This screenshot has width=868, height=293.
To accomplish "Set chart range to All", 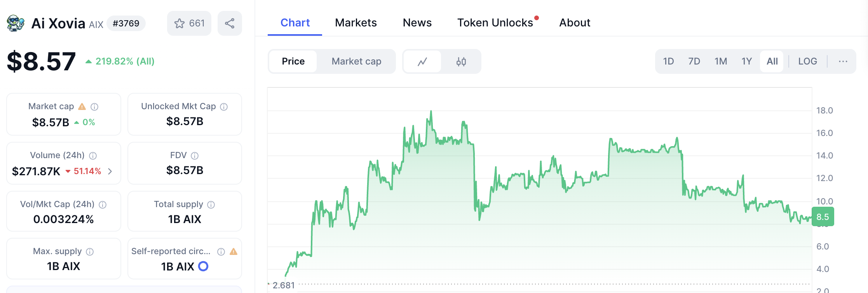I will (x=772, y=61).
